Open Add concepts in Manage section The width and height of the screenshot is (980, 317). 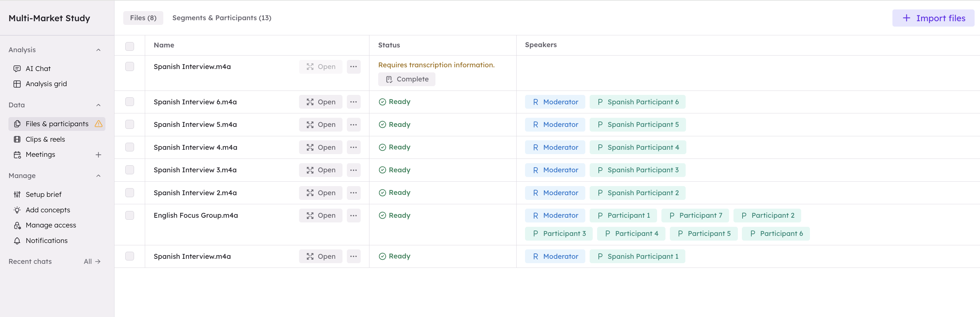click(x=47, y=210)
